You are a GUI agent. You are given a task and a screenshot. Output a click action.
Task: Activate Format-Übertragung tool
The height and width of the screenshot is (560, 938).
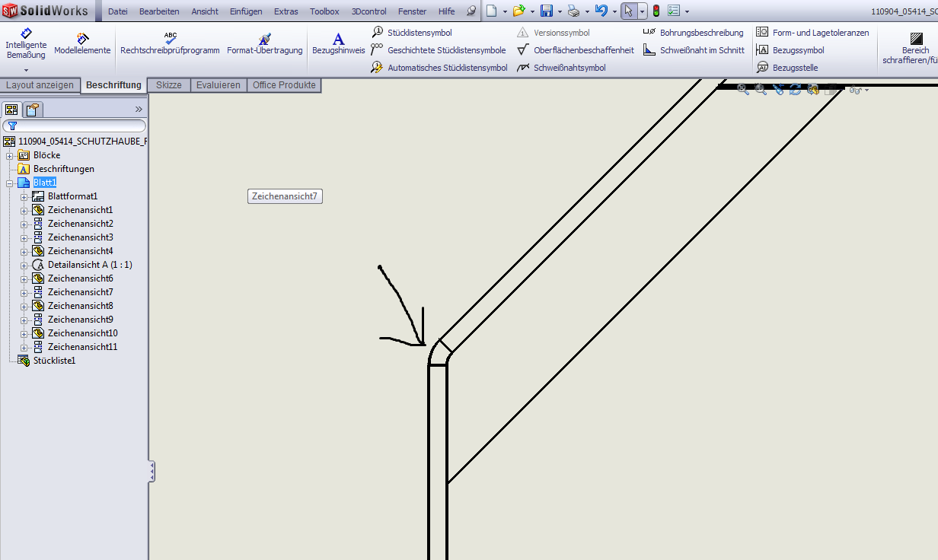pyautogui.click(x=264, y=47)
